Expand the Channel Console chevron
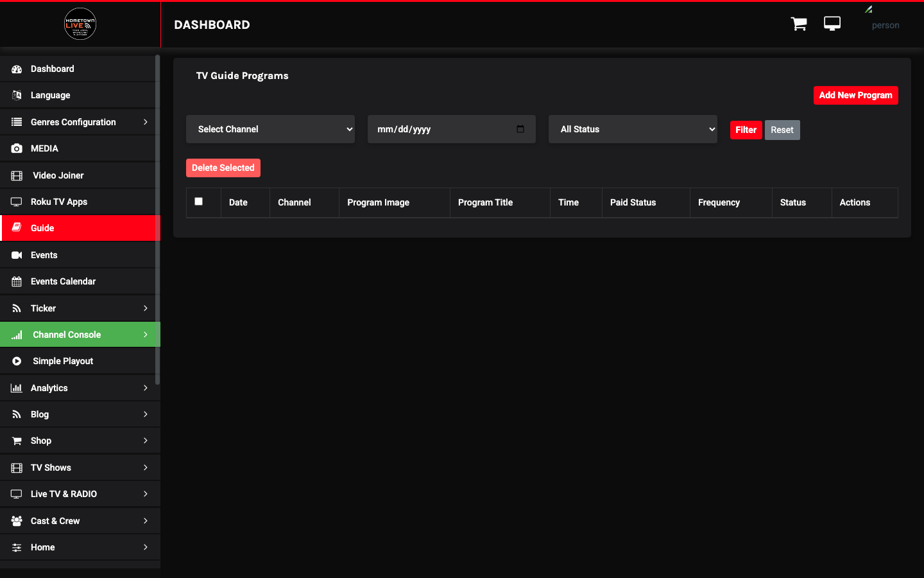The height and width of the screenshot is (578, 924). pos(146,335)
